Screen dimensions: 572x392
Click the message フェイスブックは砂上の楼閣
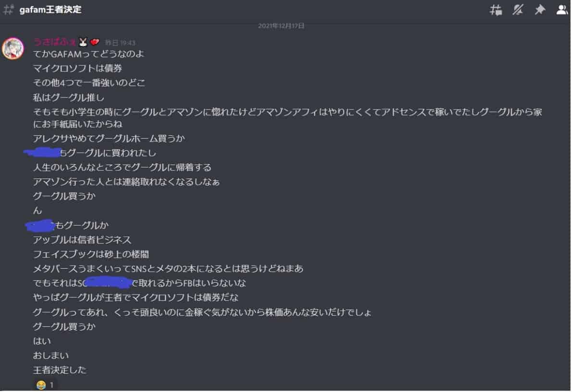coord(91,254)
